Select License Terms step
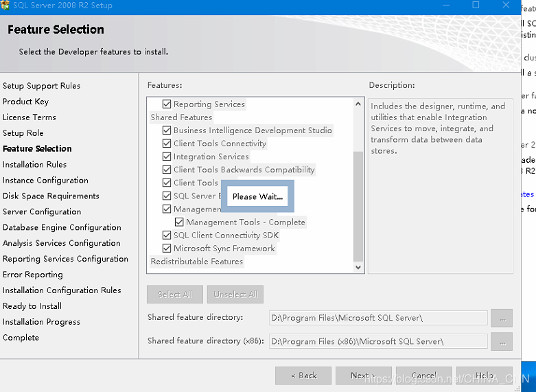Screen dimensions: 536x392 [x=30, y=117]
